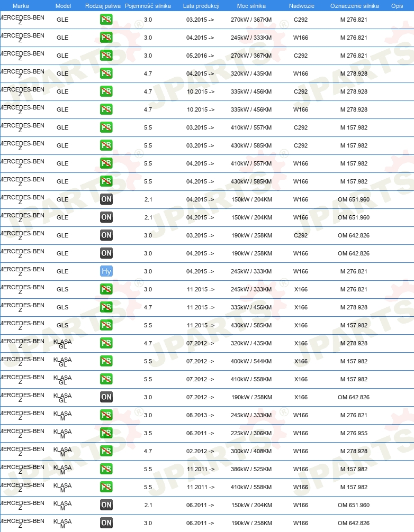Click petrol icon of KLASA GL 410kW / 558KM row
414x532 pixels.
click(106, 379)
